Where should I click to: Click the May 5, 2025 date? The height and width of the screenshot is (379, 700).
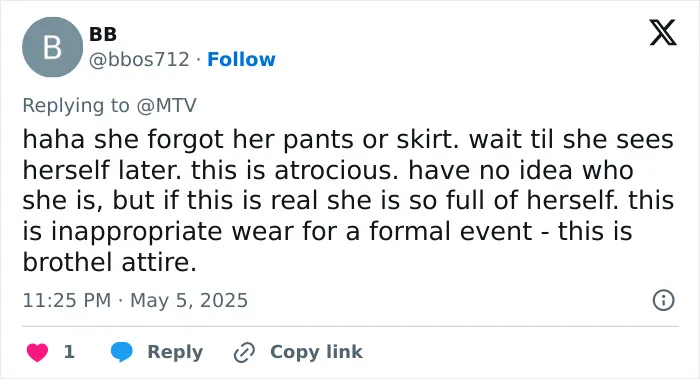pyautogui.click(x=189, y=300)
